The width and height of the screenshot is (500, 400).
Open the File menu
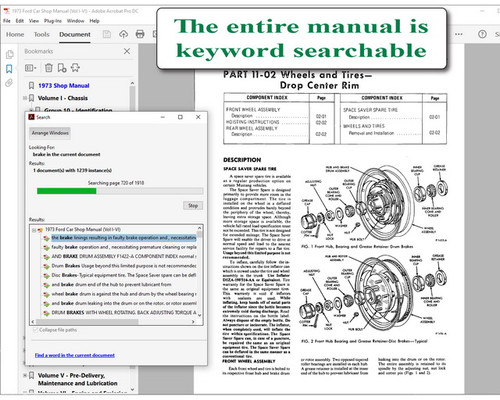pyautogui.click(x=7, y=21)
